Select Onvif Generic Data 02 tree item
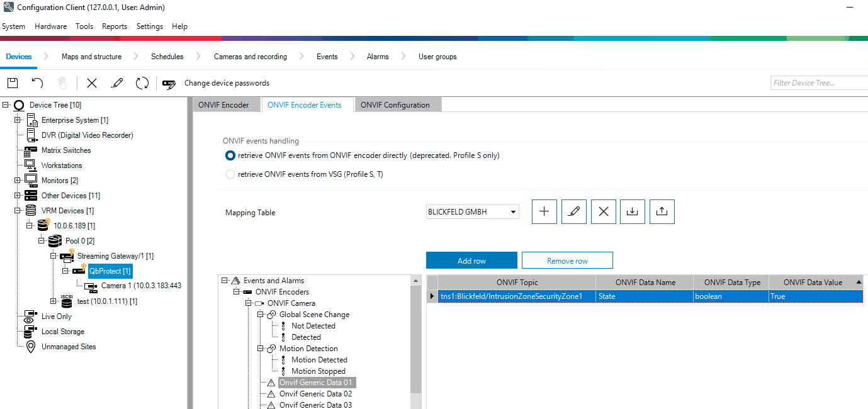 (x=315, y=394)
